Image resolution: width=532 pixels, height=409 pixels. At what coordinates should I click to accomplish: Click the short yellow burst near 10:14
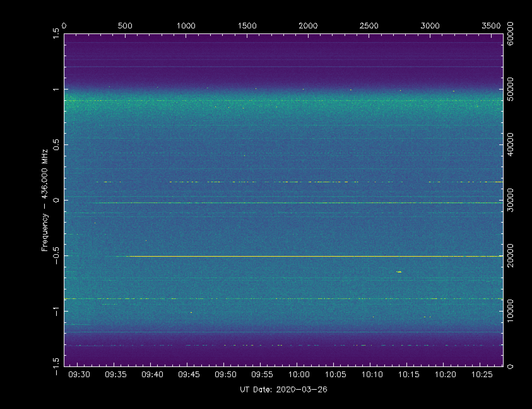(x=399, y=272)
